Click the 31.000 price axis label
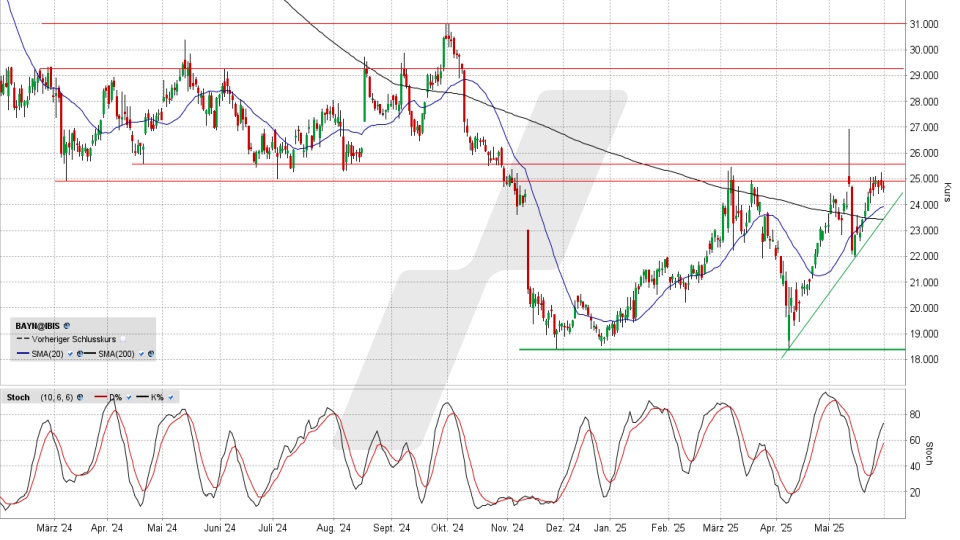Screen dimensions: 960x540 (x=924, y=24)
